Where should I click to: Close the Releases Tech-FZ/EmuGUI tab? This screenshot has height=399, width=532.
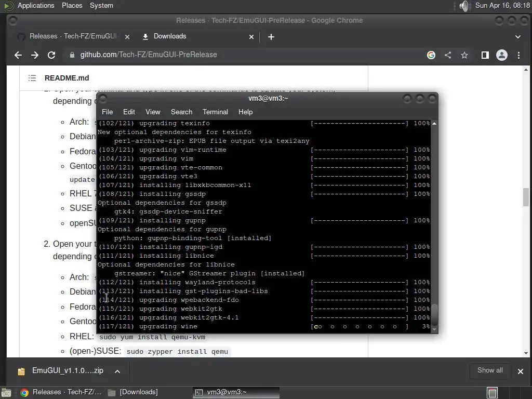click(x=127, y=37)
